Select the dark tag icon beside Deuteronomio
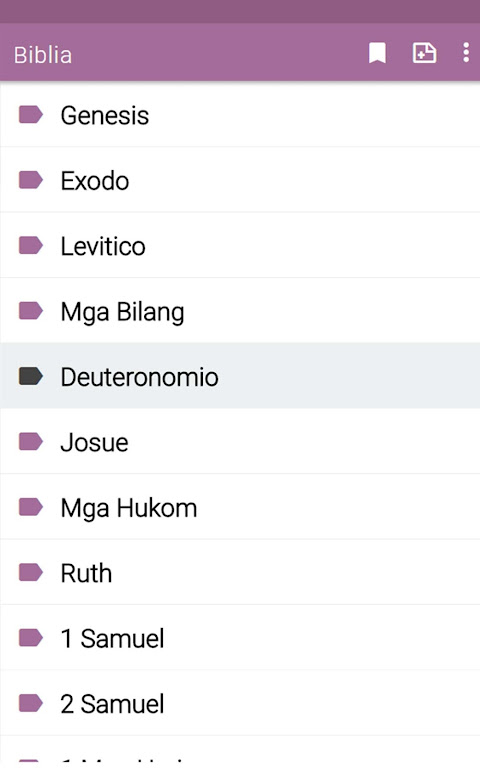The width and height of the screenshot is (480, 768). point(31,376)
